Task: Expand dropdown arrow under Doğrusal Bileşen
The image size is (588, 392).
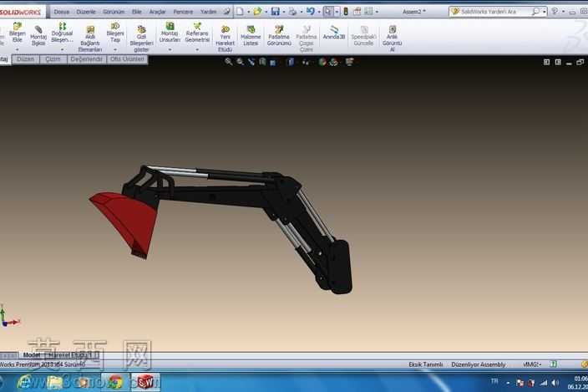Action: [x=62, y=49]
